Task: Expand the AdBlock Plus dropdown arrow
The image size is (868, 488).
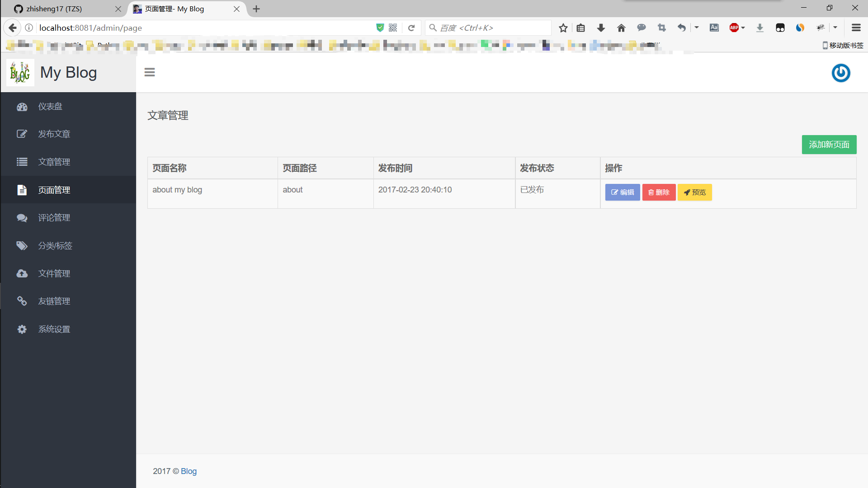Action: [x=743, y=28]
